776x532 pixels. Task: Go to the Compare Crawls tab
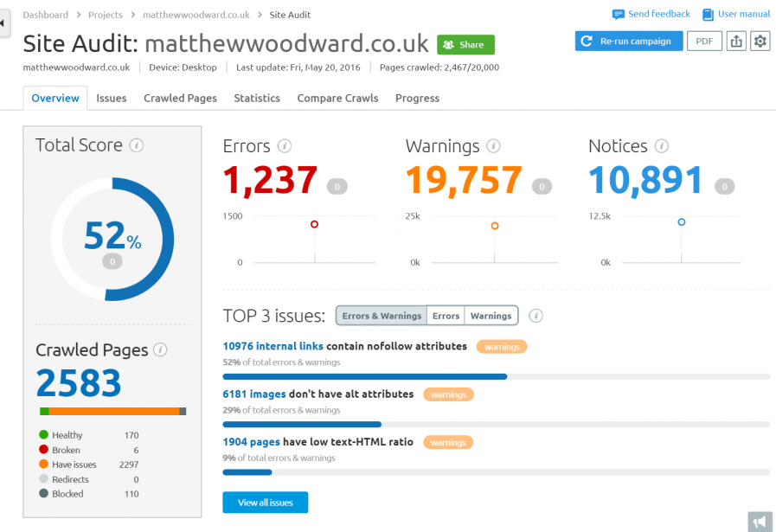[x=337, y=98]
